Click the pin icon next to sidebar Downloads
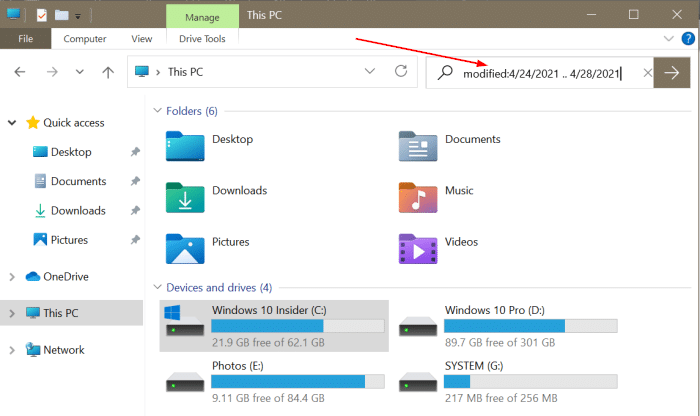Screen dimensions: 700x416 [135, 210]
